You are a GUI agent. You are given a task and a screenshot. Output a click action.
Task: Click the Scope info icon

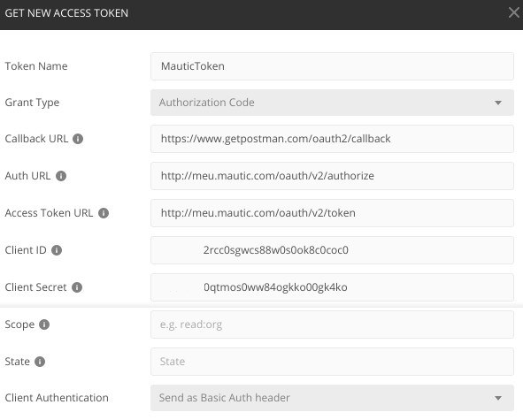tap(44, 325)
